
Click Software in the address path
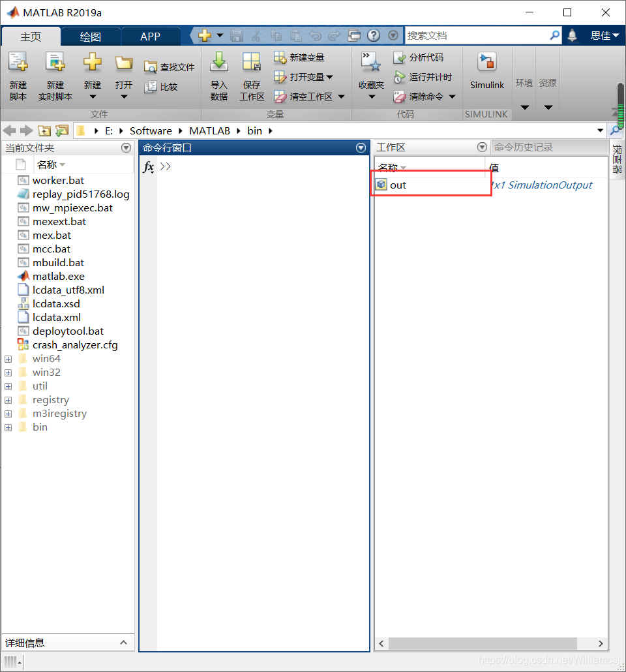[x=151, y=131]
